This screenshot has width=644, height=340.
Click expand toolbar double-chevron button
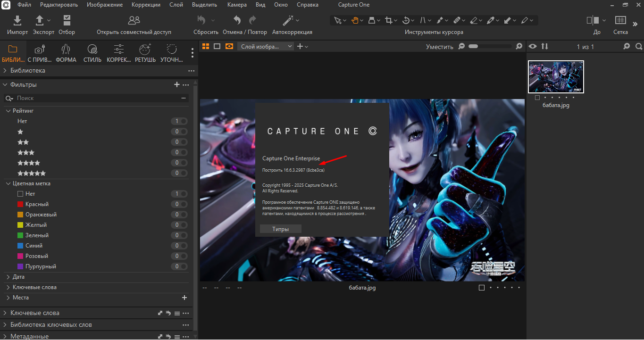pos(635,24)
